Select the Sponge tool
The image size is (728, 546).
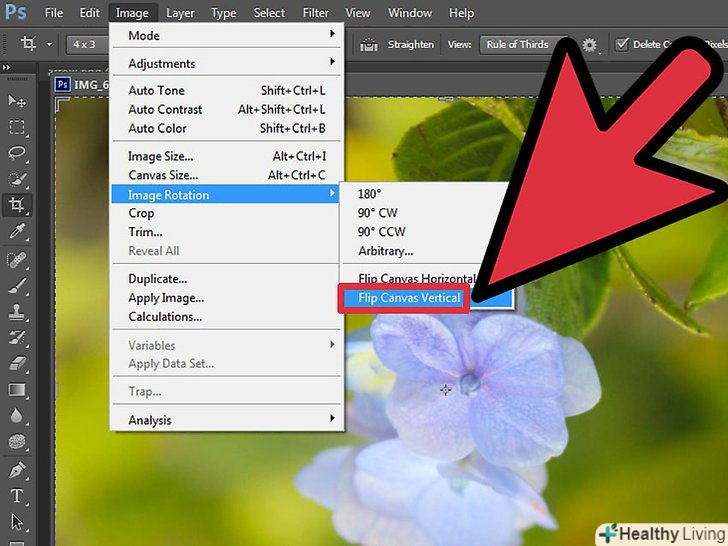(17, 442)
